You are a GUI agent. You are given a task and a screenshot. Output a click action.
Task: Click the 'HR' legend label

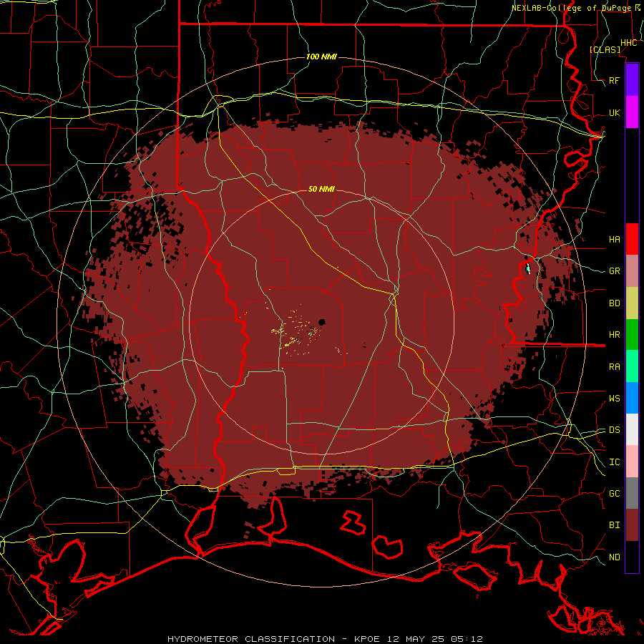(x=614, y=335)
